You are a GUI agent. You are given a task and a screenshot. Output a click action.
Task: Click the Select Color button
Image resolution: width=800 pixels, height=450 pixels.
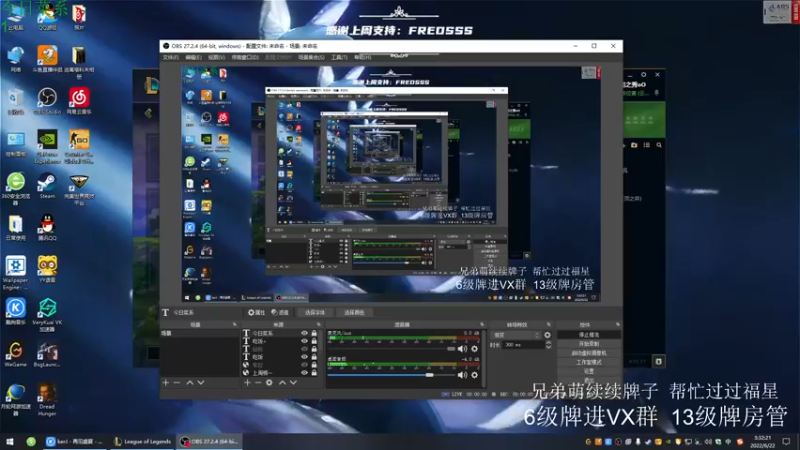point(354,312)
